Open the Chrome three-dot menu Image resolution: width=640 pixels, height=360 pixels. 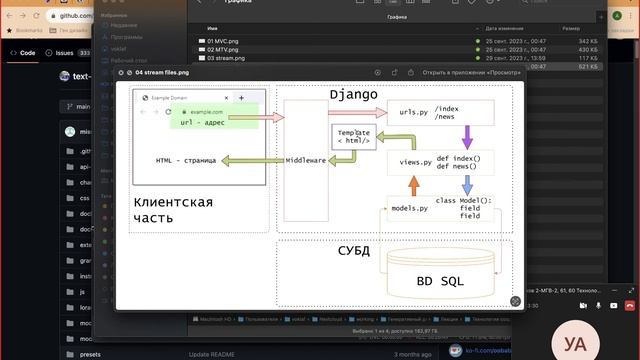(x=631, y=16)
